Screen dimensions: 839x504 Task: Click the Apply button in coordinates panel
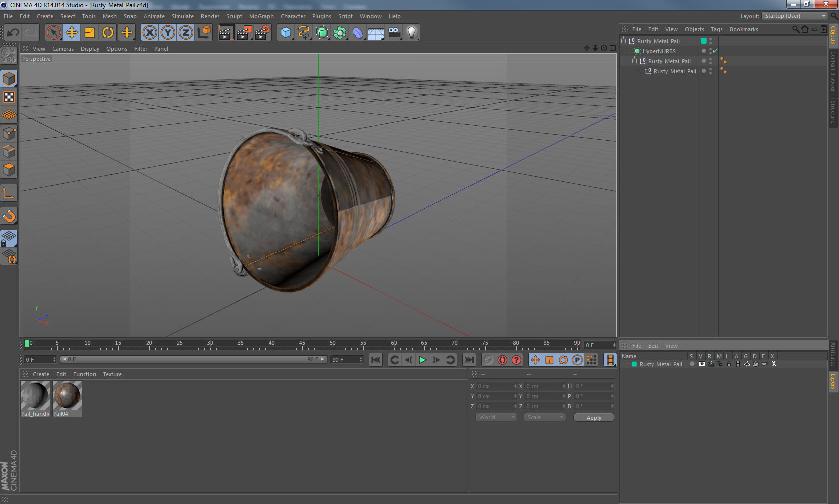coord(594,418)
